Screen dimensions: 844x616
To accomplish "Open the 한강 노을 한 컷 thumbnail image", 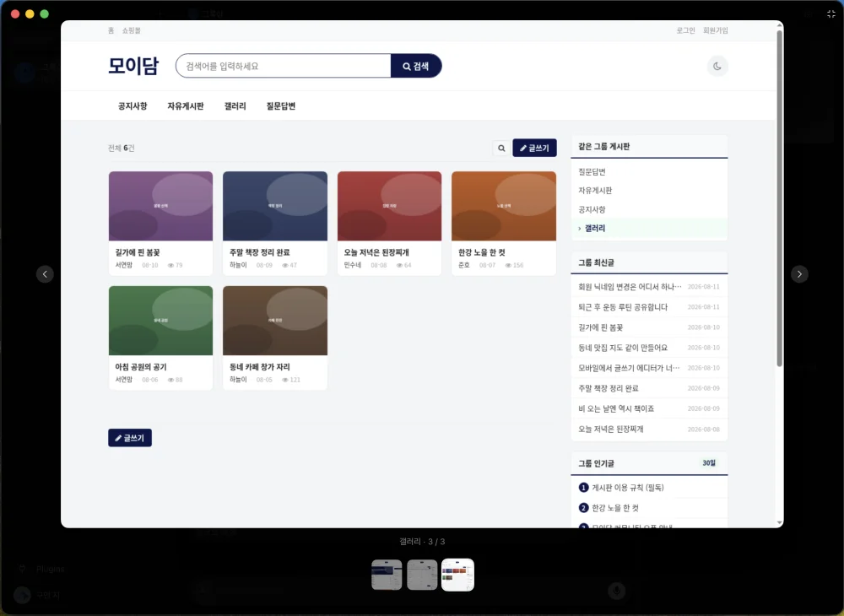I will click(504, 206).
